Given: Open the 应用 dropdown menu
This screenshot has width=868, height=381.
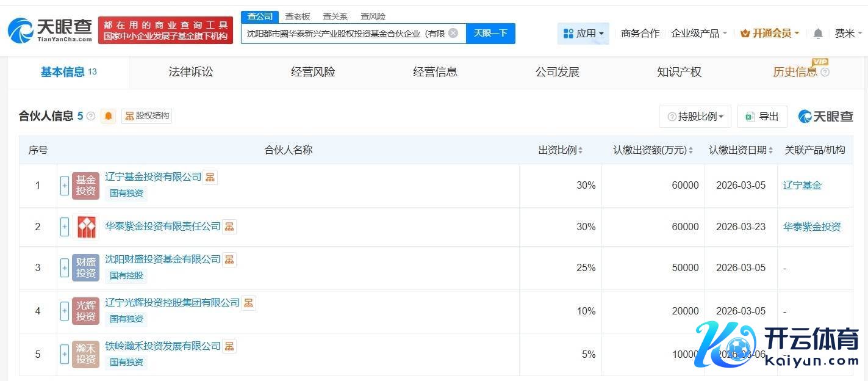Looking at the screenshot, I should 584,34.
